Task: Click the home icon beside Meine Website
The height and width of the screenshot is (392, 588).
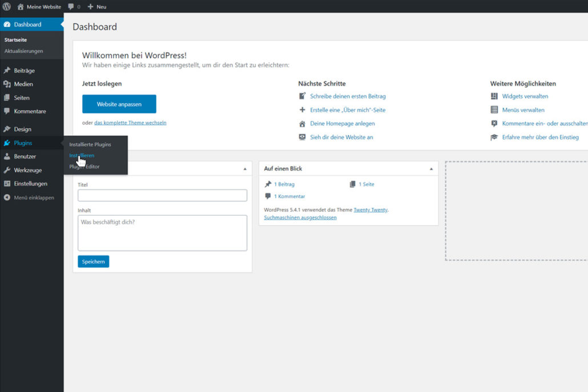Action: click(21, 7)
